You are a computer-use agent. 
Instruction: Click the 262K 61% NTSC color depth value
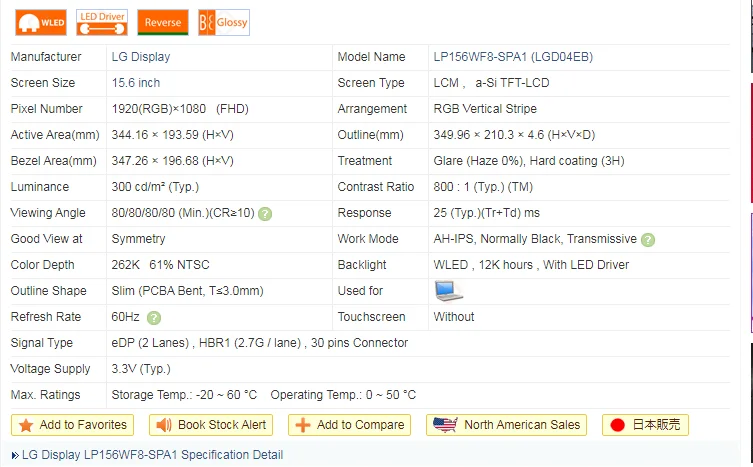click(160, 264)
